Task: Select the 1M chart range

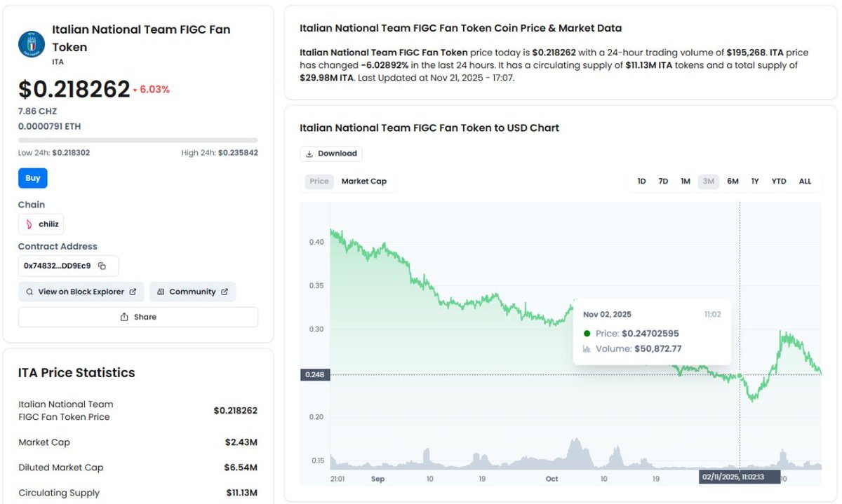Action: (686, 182)
